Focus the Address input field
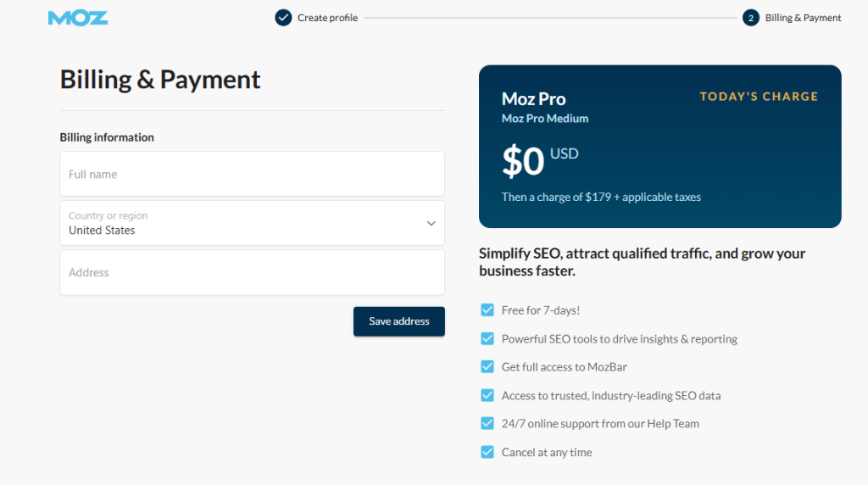The height and width of the screenshot is (485, 868). point(252,272)
